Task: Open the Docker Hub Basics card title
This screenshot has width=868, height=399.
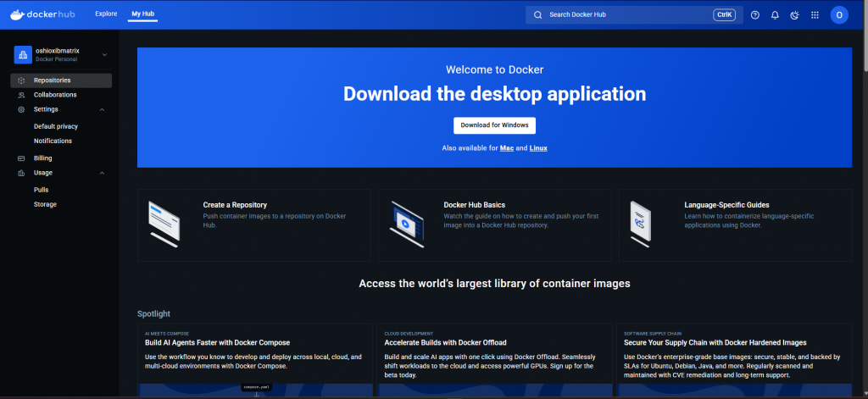Action: click(475, 205)
